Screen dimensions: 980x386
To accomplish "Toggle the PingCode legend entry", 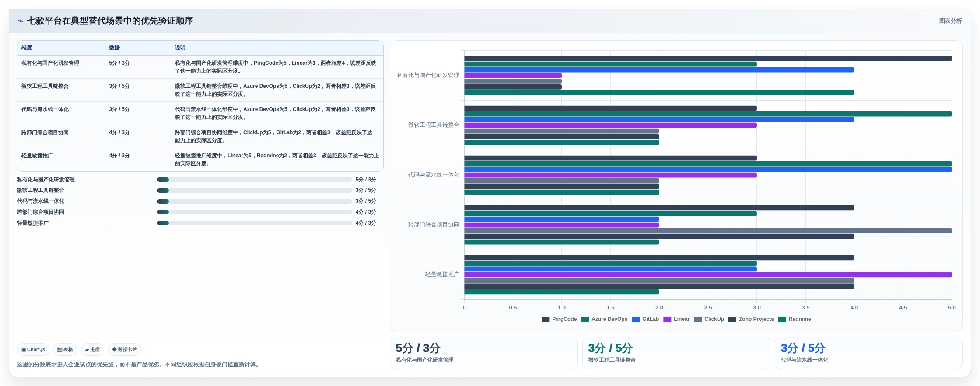I will coord(559,320).
